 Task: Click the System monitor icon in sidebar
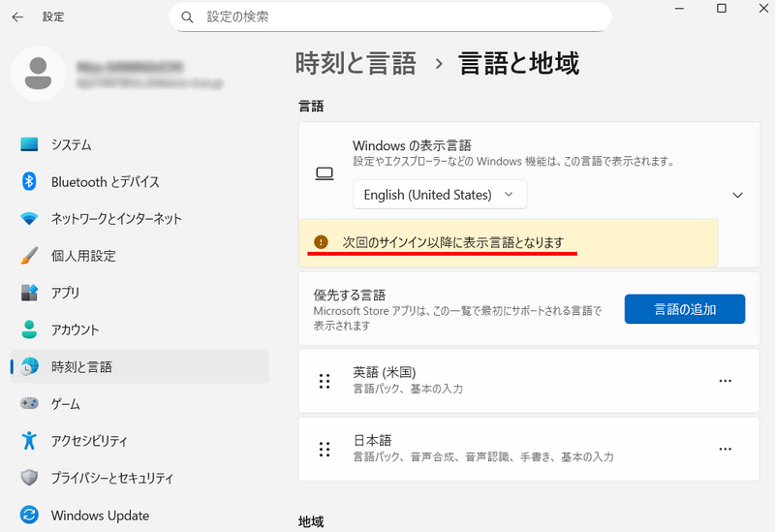click(29, 144)
